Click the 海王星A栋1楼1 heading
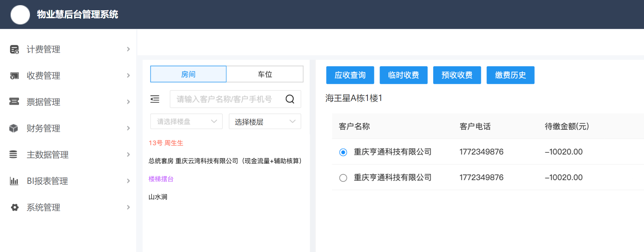Viewport: 644px width, 252px height. coord(354,98)
